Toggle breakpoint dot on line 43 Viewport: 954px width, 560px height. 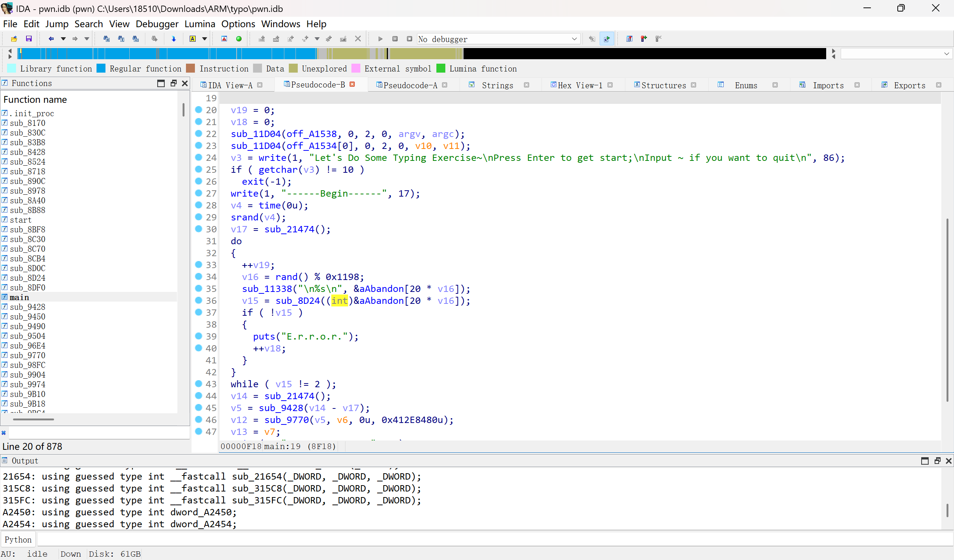[198, 384]
